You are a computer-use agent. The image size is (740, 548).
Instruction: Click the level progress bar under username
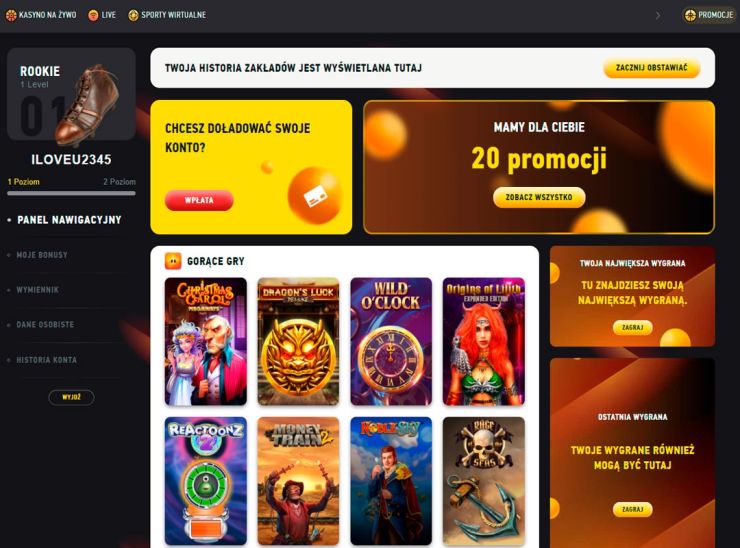click(71, 193)
